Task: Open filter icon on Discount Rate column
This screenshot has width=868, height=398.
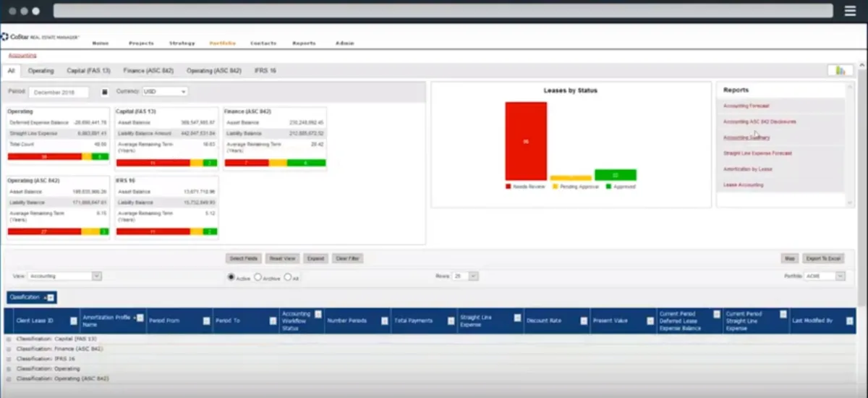Action: (583, 321)
